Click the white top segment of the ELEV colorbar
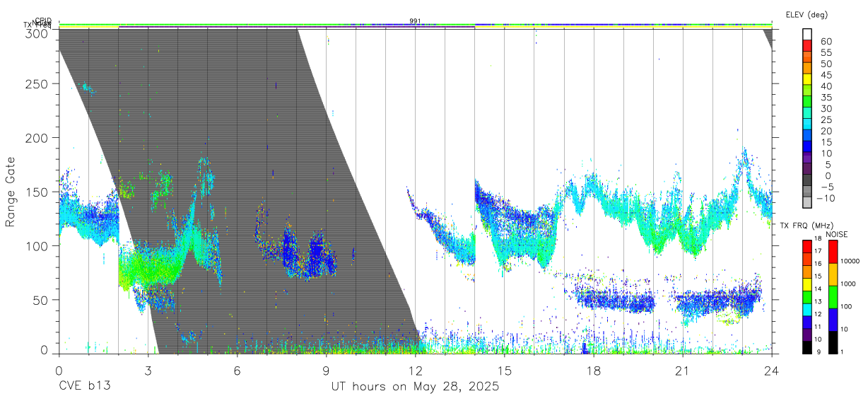The width and height of the screenshot is (868, 401). [807, 34]
